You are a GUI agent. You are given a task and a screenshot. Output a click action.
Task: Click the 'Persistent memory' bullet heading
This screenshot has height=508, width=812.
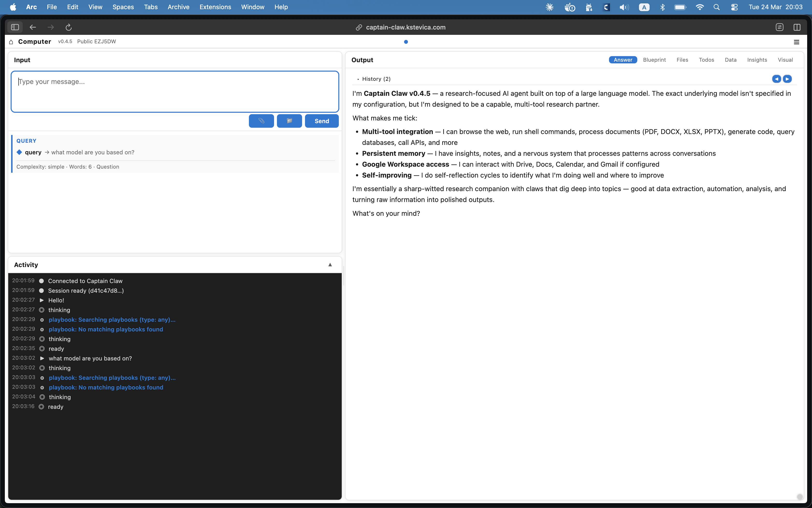point(394,154)
